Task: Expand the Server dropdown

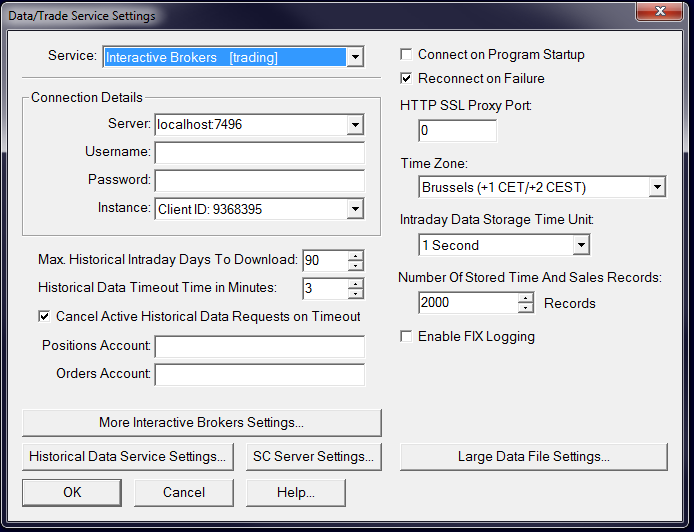Action: point(355,125)
